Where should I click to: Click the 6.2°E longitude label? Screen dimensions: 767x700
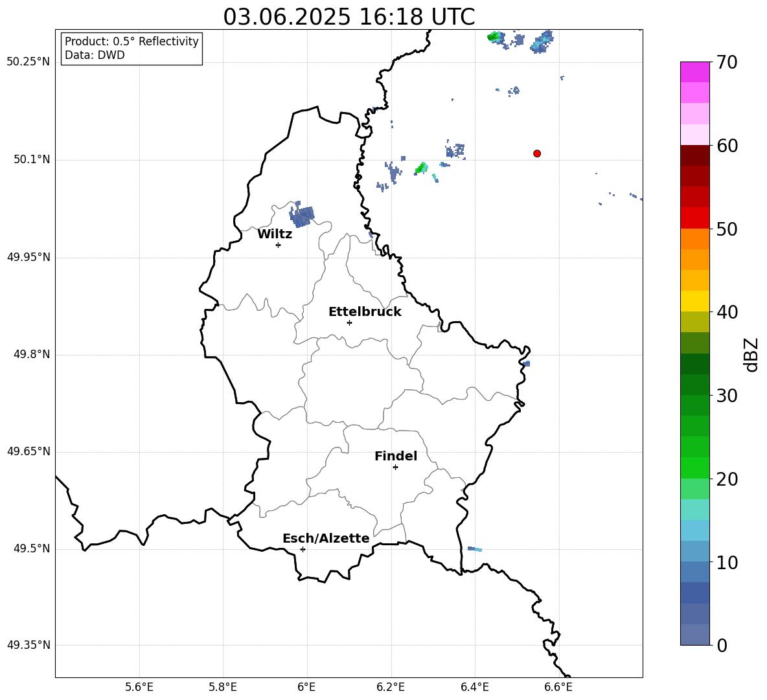391,687
